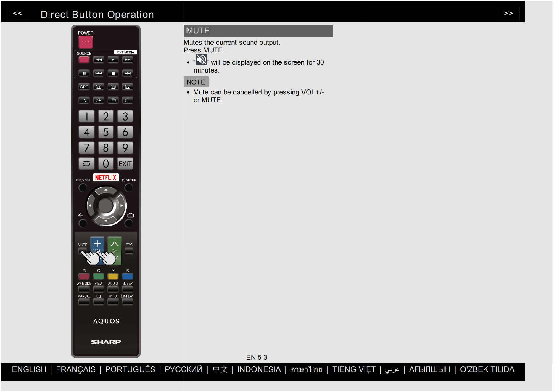Click the stop button on the remote
The width and height of the screenshot is (554, 392).
tap(113, 73)
